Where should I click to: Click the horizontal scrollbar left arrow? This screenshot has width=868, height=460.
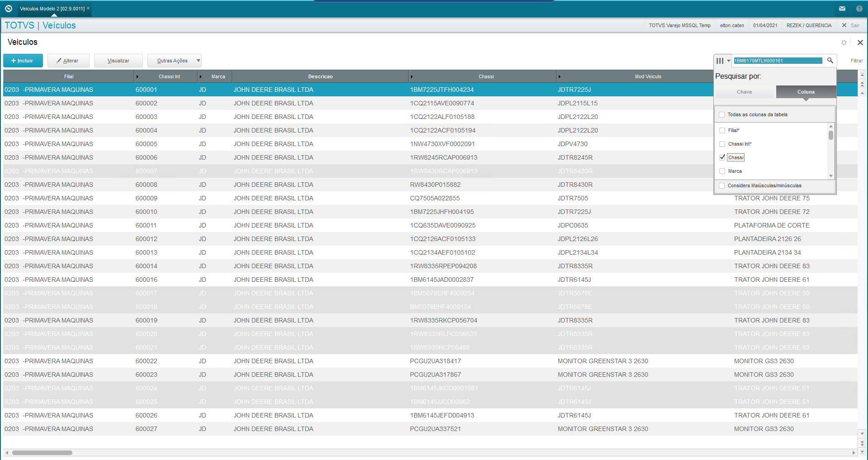click(7, 452)
